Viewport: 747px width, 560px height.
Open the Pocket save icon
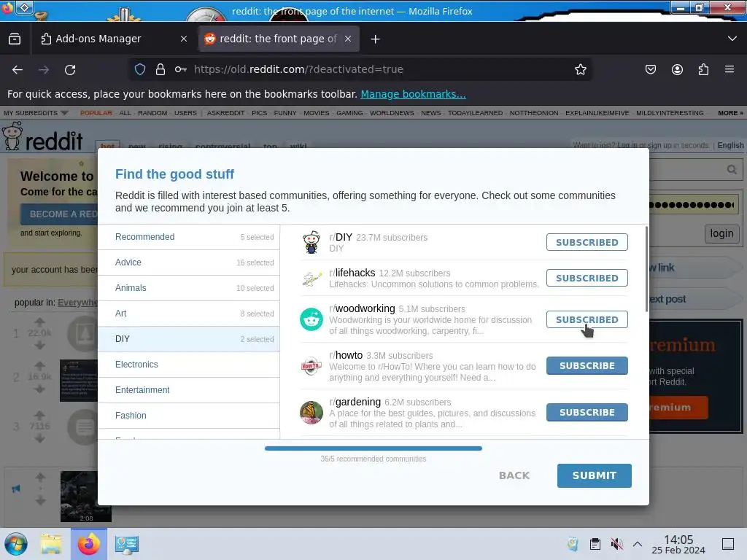[650, 69]
